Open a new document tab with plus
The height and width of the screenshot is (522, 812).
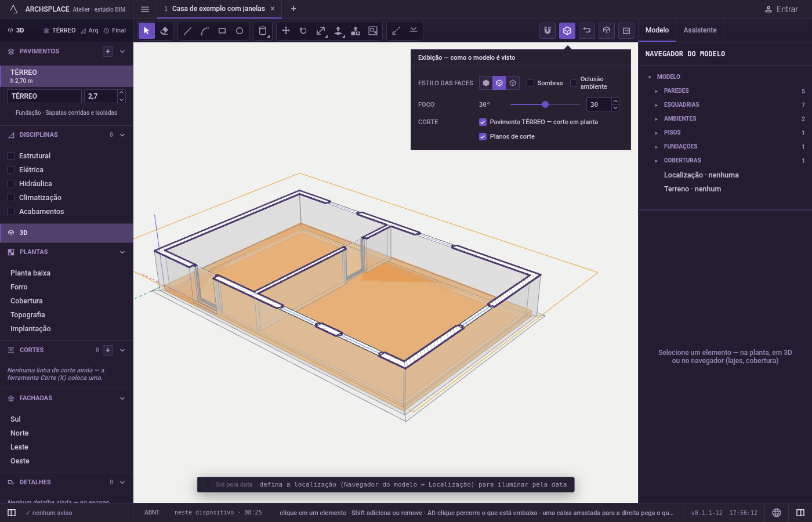[293, 9]
